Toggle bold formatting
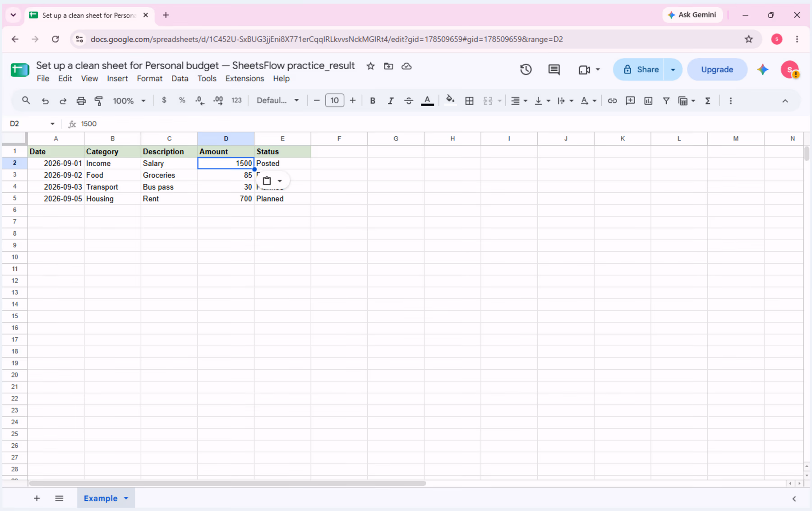This screenshot has width=812, height=511. point(373,101)
